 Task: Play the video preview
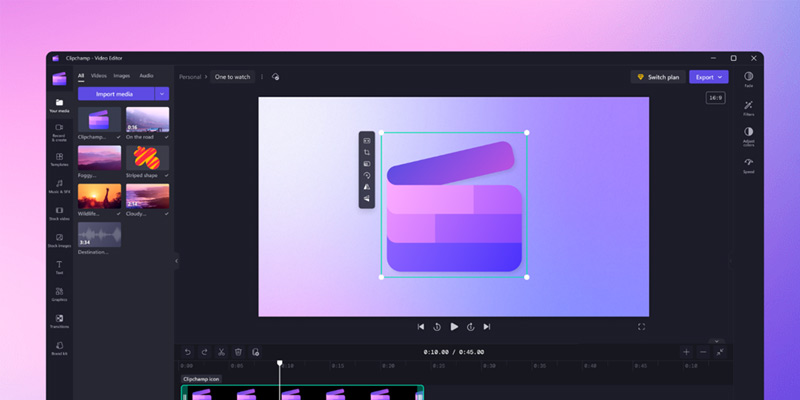tap(454, 327)
